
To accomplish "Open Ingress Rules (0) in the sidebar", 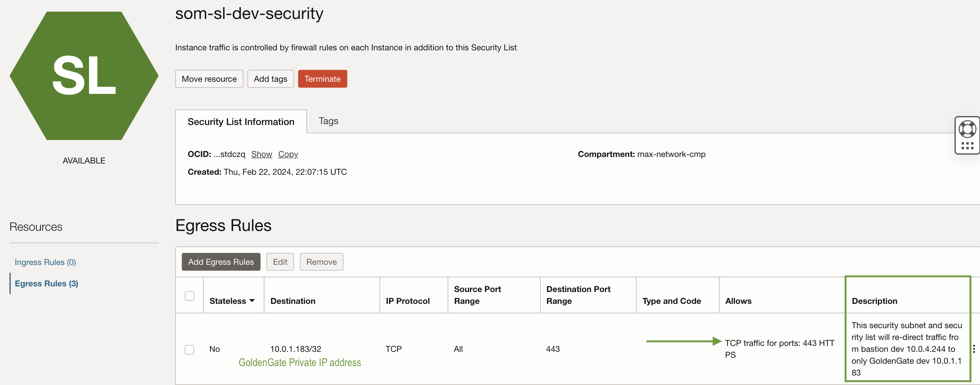I will click(x=45, y=262).
